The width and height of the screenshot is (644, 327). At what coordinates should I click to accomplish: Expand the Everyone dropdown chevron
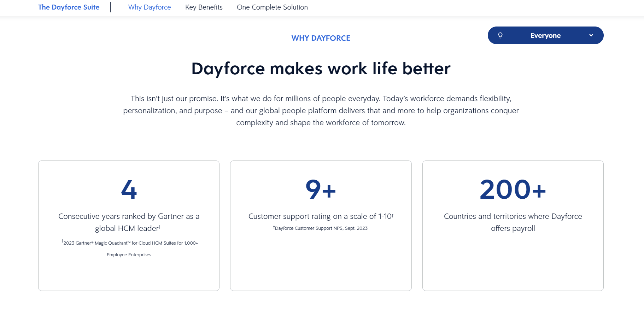click(x=591, y=35)
